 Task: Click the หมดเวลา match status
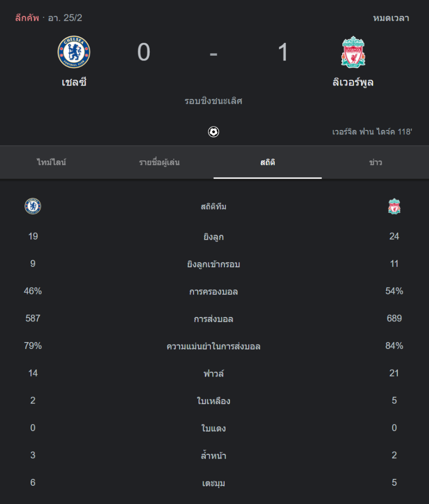(392, 18)
